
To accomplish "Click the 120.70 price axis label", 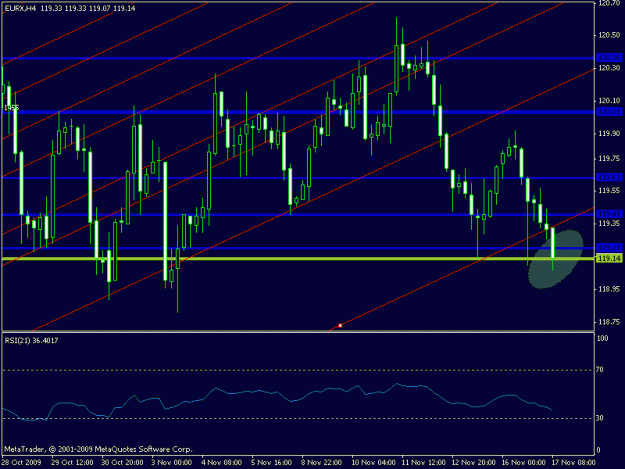I will (x=609, y=3).
